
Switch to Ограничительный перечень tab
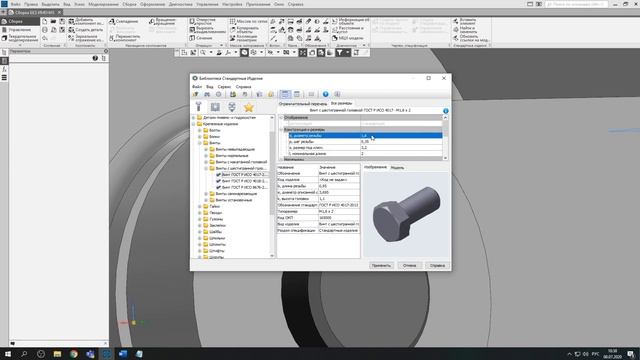point(302,104)
